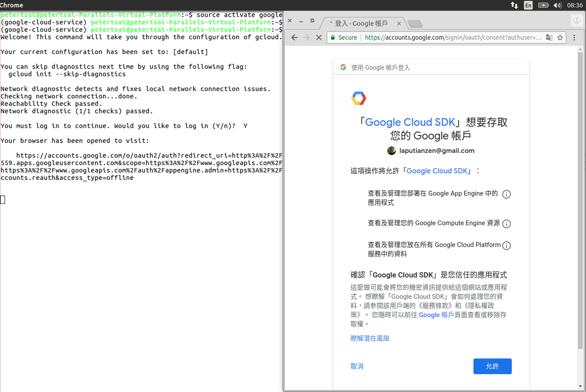This screenshot has height=392, width=586.
Task: Click the browser vertical scrollbar
Action: (x=580, y=200)
